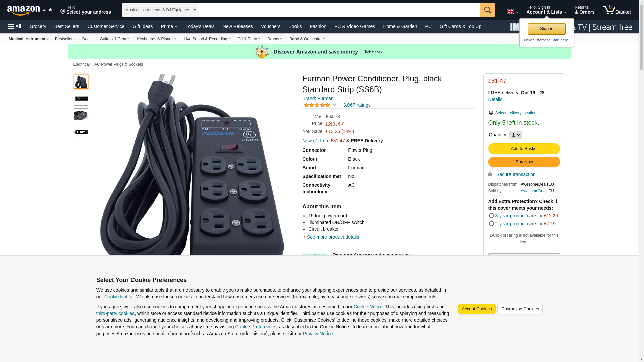Viewport: 644px width, 362px height.
Task: Click the UK flag language selector
Action: click(x=512, y=12)
